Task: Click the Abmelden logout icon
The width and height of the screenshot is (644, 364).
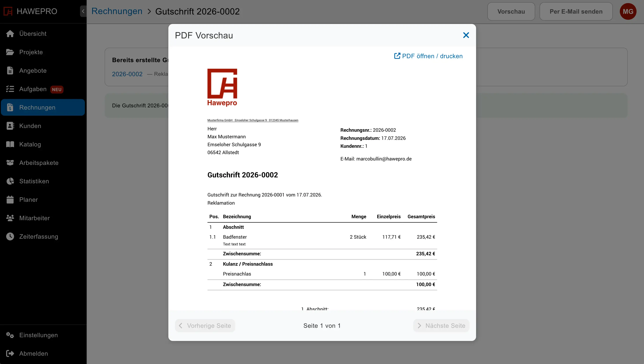Action: point(10,353)
